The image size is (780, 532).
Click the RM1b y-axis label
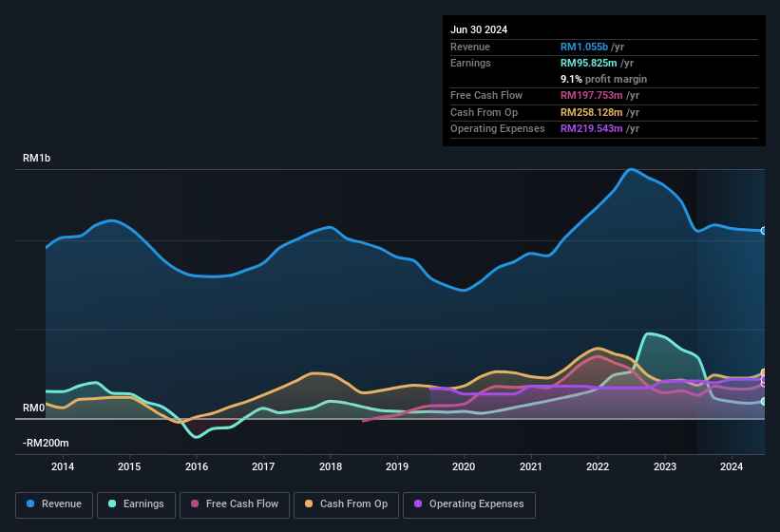[36, 159]
